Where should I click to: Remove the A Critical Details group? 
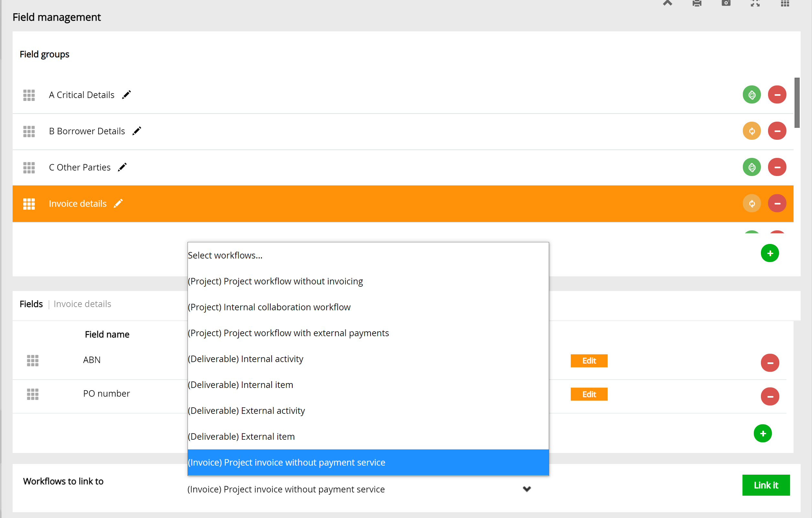[x=777, y=95]
